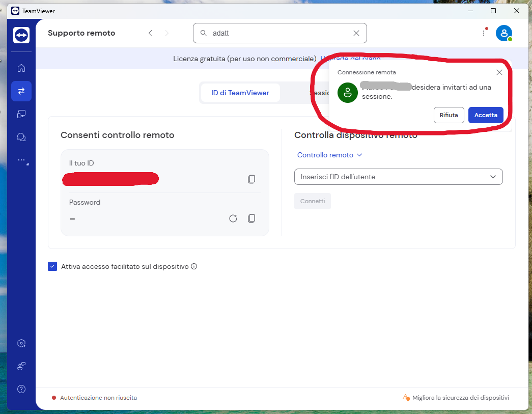Regenerate the session password
Screen dimensions: 532x414
pyautogui.click(x=233, y=218)
